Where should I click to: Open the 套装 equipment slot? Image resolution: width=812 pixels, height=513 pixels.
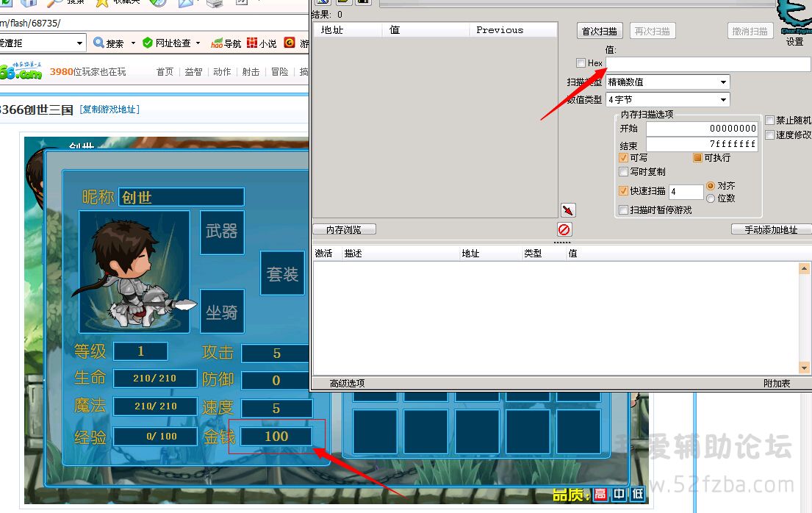coord(282,273)
